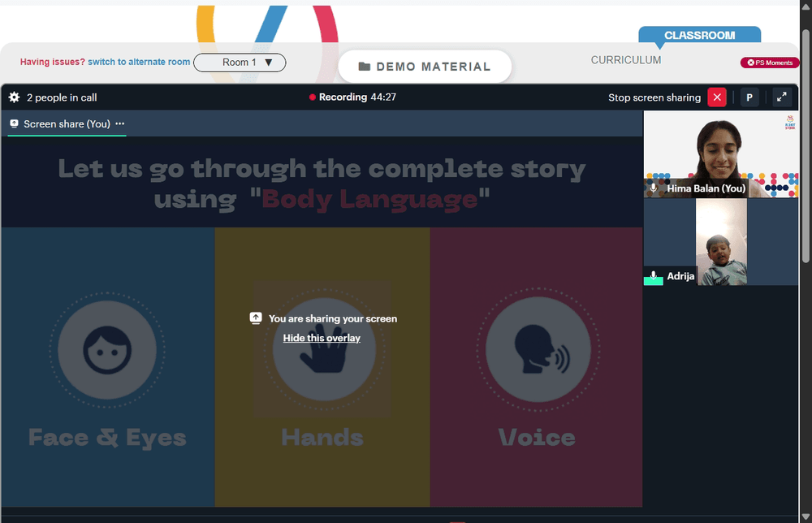Screen dimensions: 812x523
Task: Click the Voice speaking head icon
Action: pos(538,349)
